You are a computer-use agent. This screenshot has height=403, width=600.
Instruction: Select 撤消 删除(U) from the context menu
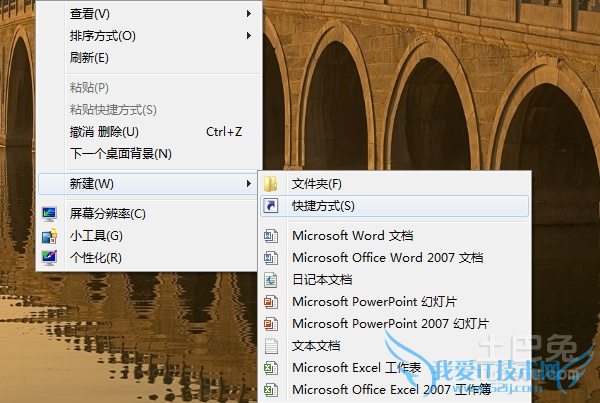[149, 132]
